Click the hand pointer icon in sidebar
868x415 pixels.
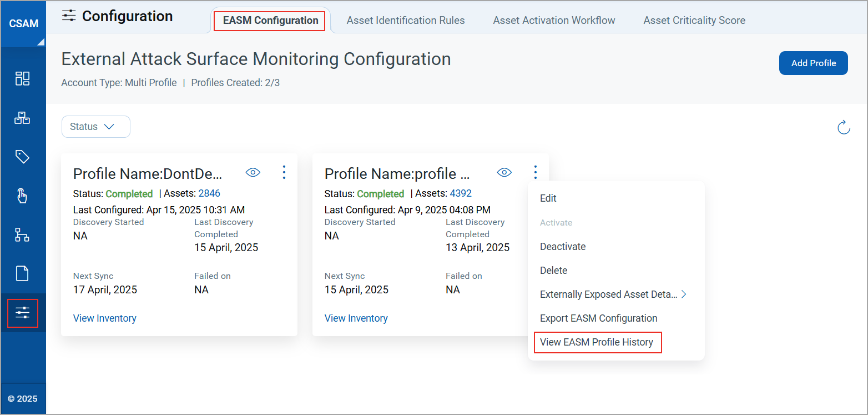coord(22,196)
